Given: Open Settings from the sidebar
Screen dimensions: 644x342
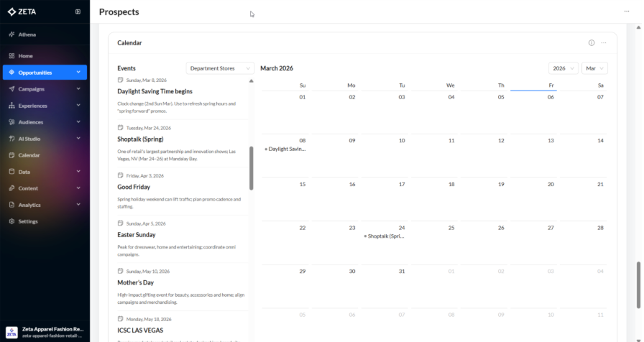Looking at the screenshot, I should [28, 221].
